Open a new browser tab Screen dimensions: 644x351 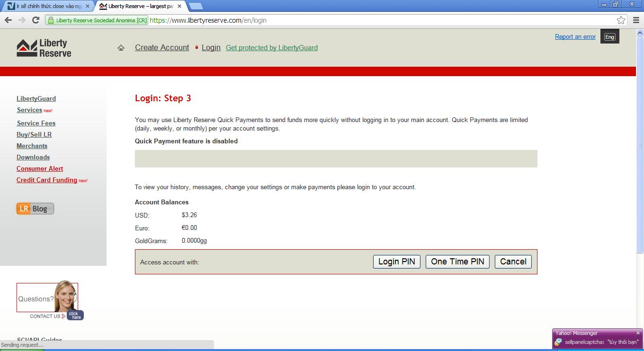[x=196, y=6]
